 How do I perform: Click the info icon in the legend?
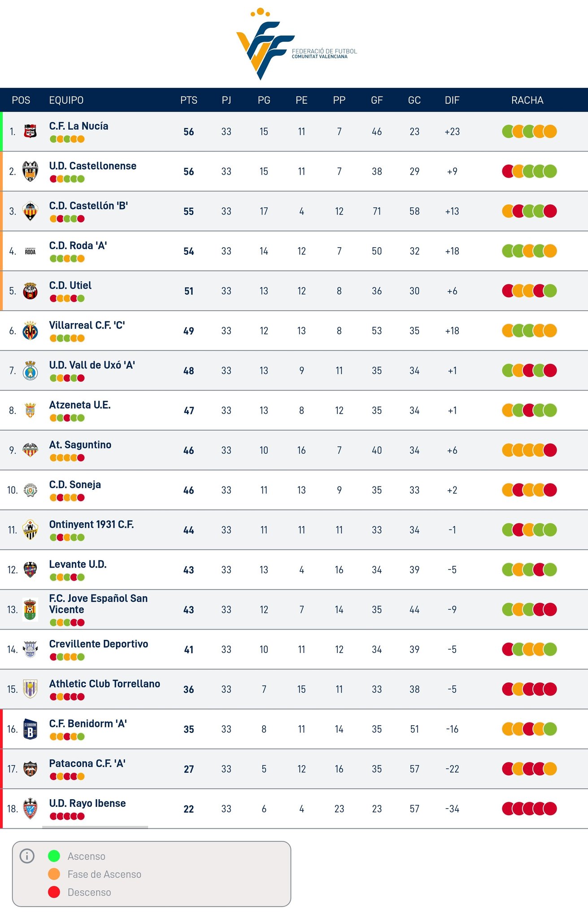(x=27, y=856)
